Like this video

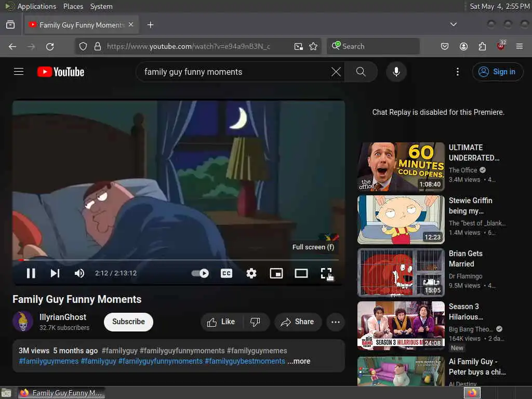click(x=221, y=322)
